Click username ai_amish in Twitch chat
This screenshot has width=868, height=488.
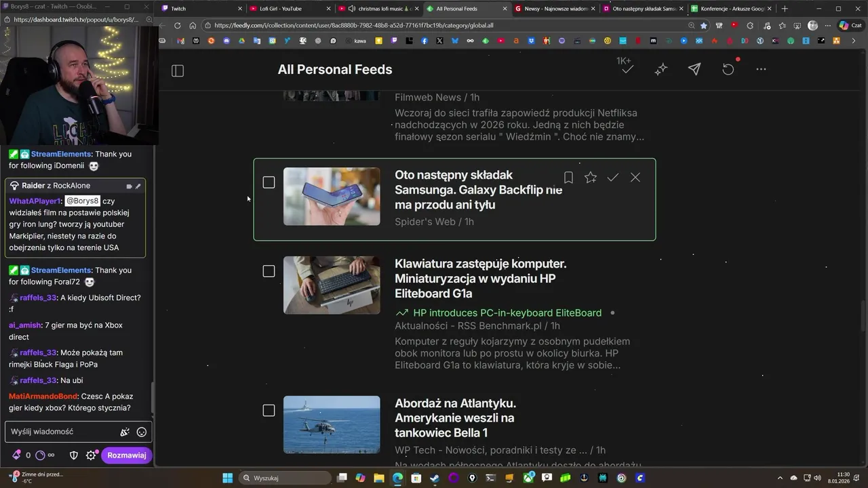point(25,325)
